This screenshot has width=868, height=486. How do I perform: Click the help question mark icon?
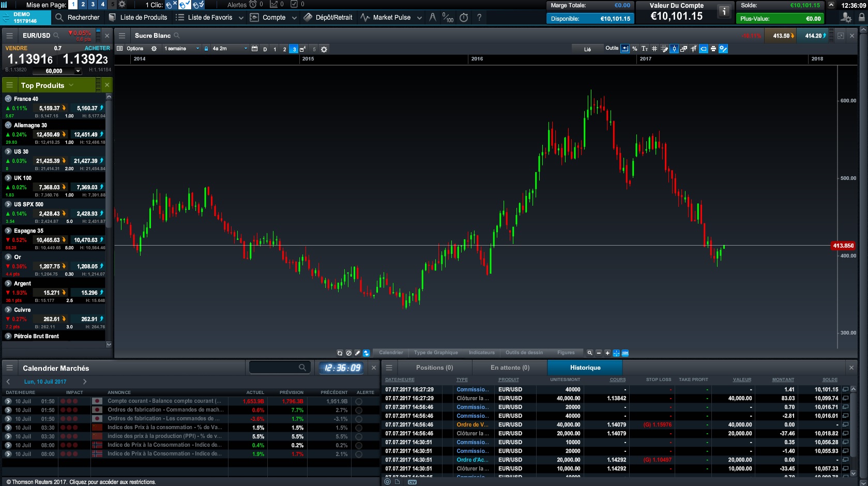479,18
